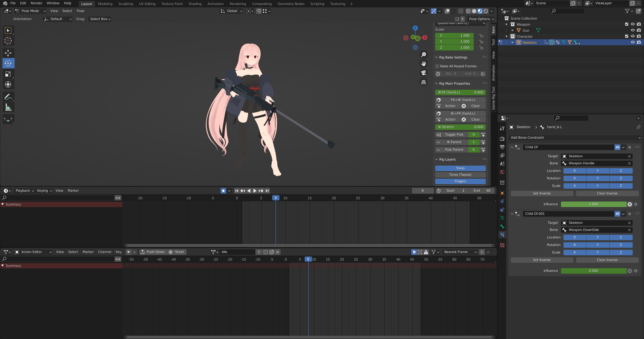
Task: Open Tool properties tab in Properties editor
Action: click(x=502, y=128)
